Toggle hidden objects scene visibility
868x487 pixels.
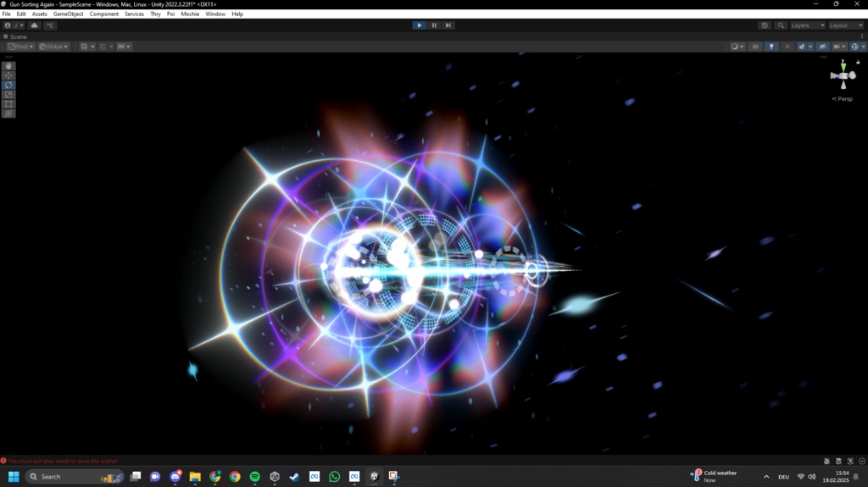click(x=822, y=47)
